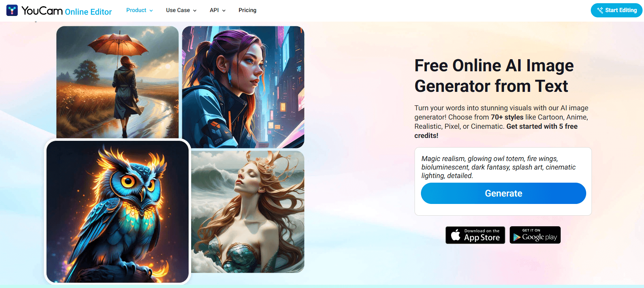Click the YouCam Online Editor title text
This screenshot has width=644, height=288.
coord(67,11)
